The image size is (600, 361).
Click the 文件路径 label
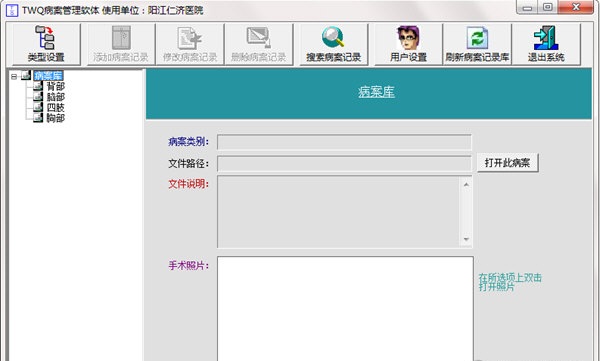[189, 164]
